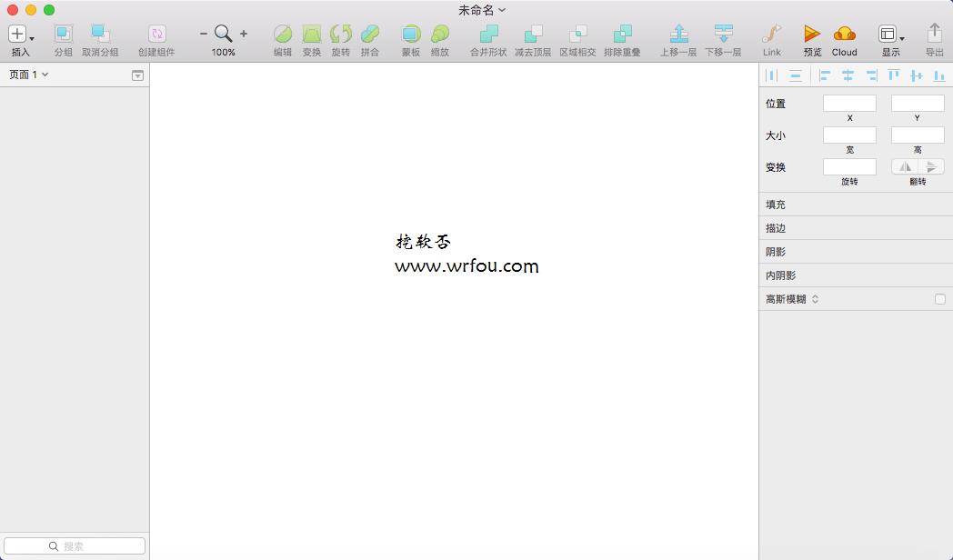Click the 填充 fill section header
953x560 pixels.
(856, 205)
